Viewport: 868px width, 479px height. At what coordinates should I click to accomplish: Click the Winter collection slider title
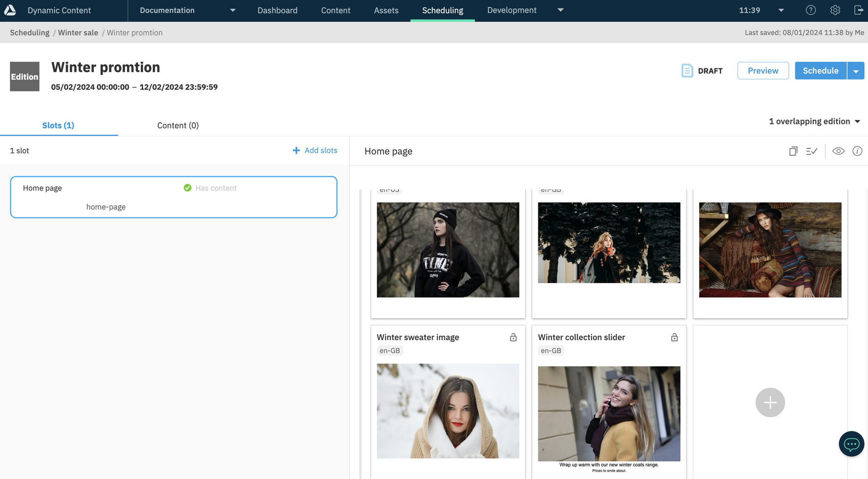581,337
